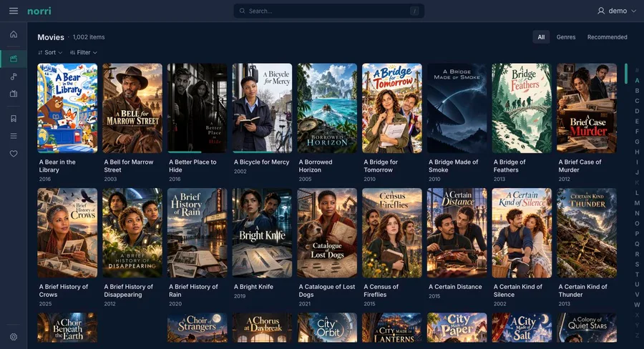
Task: Click the norri logo
Action: (39, 11)
